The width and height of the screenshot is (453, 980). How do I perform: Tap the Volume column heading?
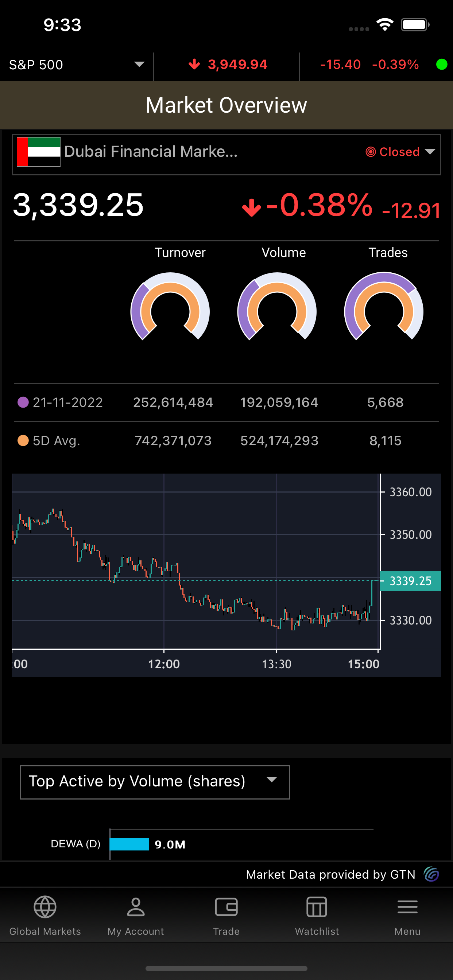(x=284, y=253)
